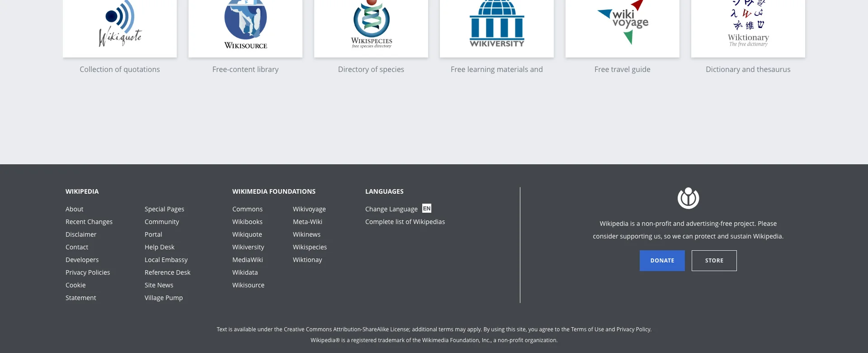Open the Contact footer link
The width and height of the screenshot is (868, 353).
coord(77,247)
